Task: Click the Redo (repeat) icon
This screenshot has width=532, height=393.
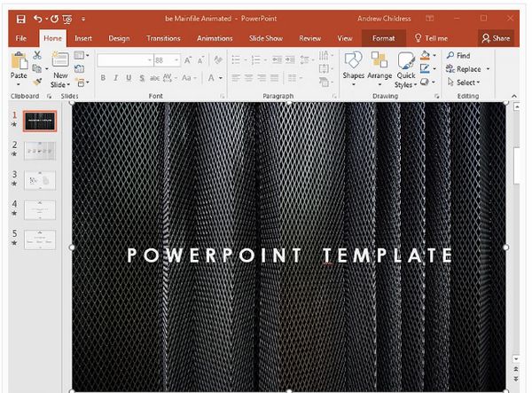Action: point(54,19)
